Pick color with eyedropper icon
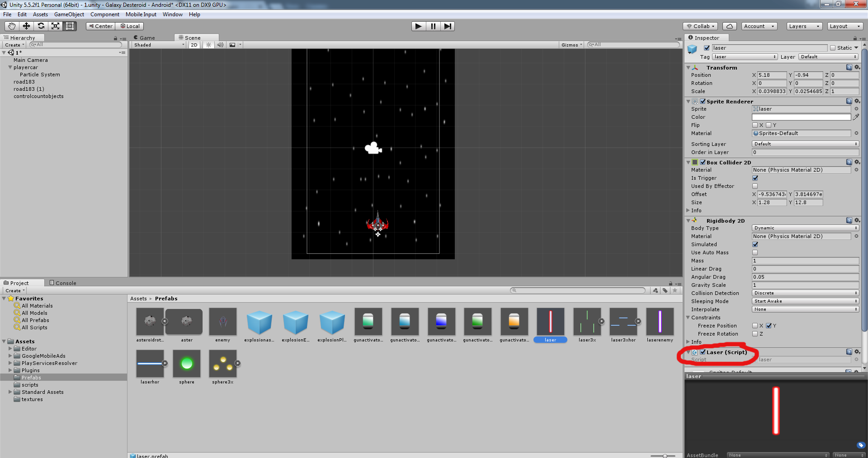 tap(856, 117)
